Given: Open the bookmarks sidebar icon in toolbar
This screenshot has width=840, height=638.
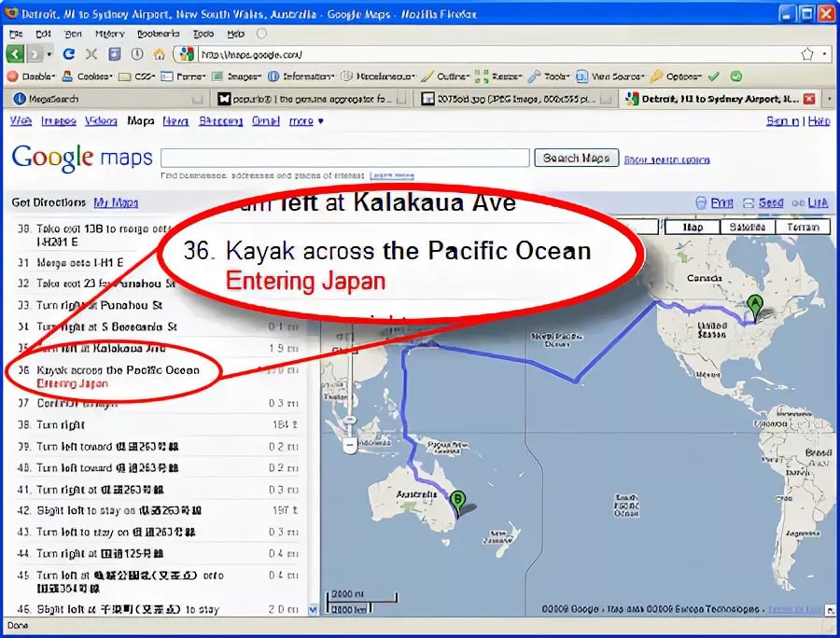Looking at the screenshot, I should [x=114, y=54].
